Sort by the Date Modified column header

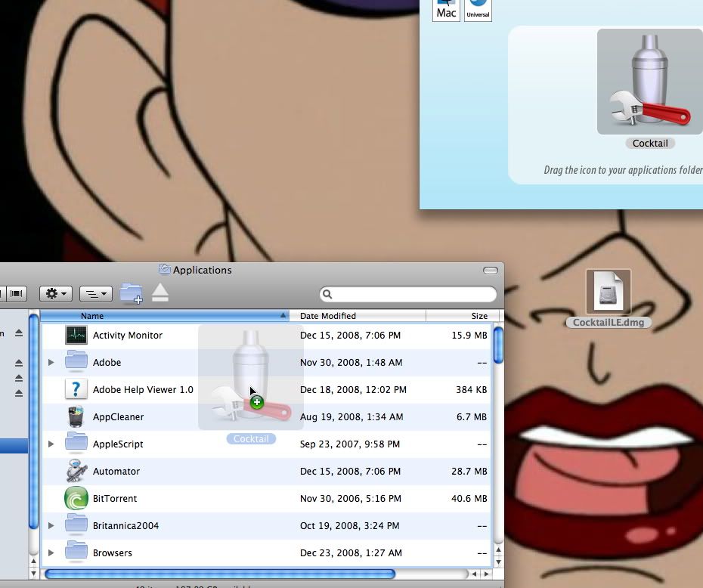pyautogui.click(x=358, y=315)
